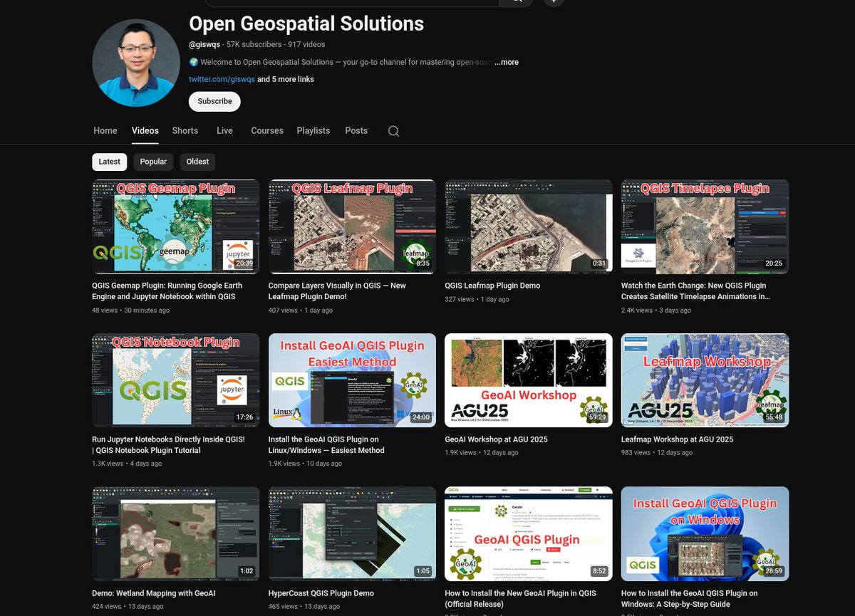Click the 'QGIS Leafmap Plugin Demo' title
The width and height of the screenshot is (855, 616).
click(492, 286)
